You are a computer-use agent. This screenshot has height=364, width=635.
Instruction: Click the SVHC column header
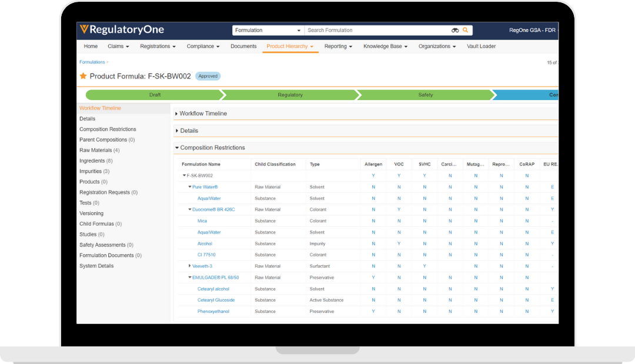click(425, 165)
